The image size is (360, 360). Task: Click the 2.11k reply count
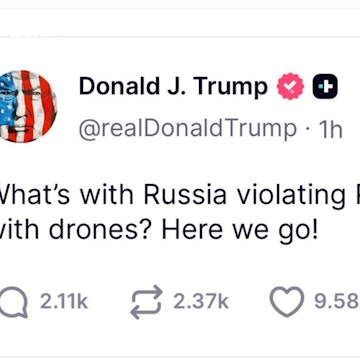(x=64, y=302)
